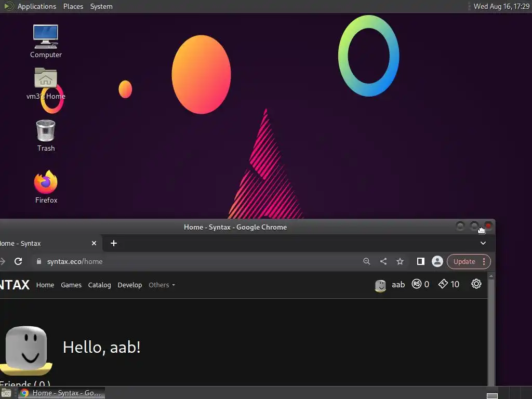
Task: Open Chrome three-dot menu
Action: 484,262
